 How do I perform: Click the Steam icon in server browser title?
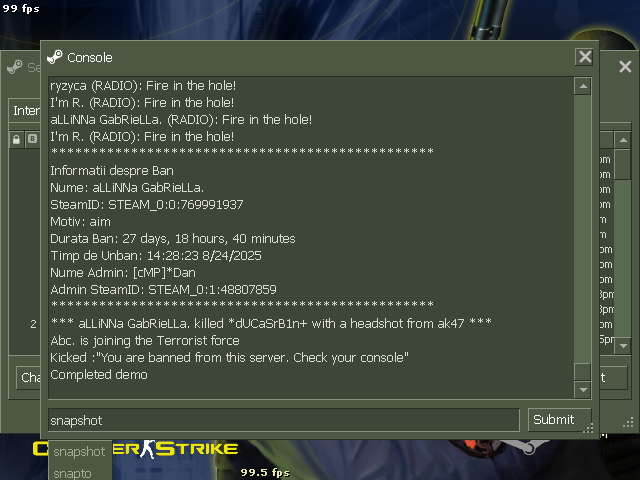pos(15,67)
